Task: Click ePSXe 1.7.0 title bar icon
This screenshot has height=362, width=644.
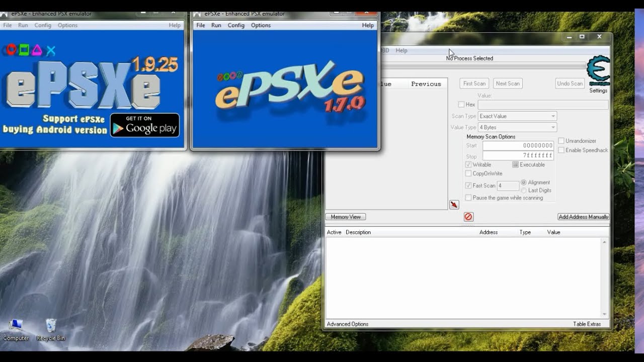Action: (197, 14)
